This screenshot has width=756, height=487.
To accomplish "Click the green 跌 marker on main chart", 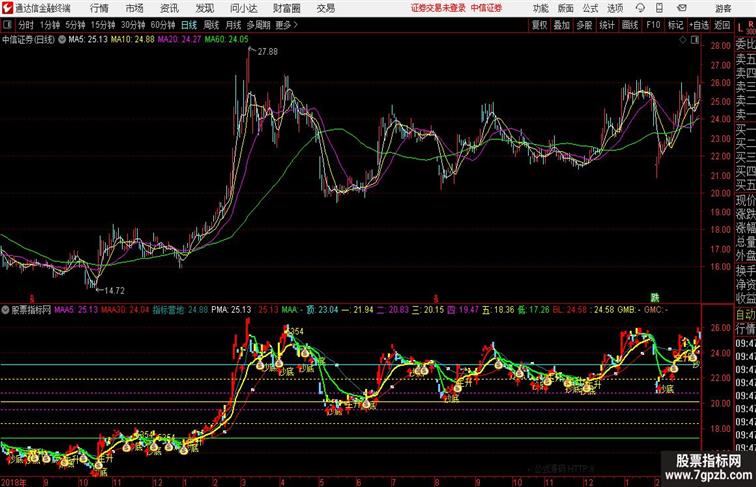I will tap(655, 298).
